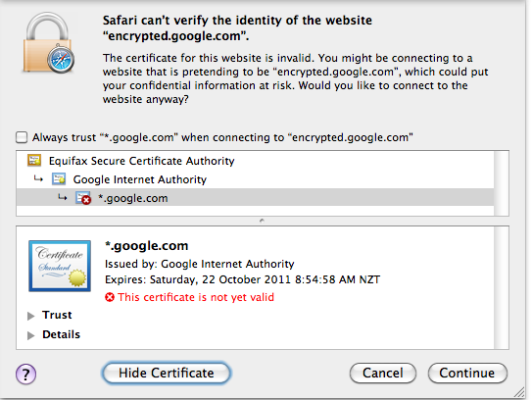The image size is (532, 400).
Task: Click the invalid *.google.com certificate icon
Action: [83, 198]
